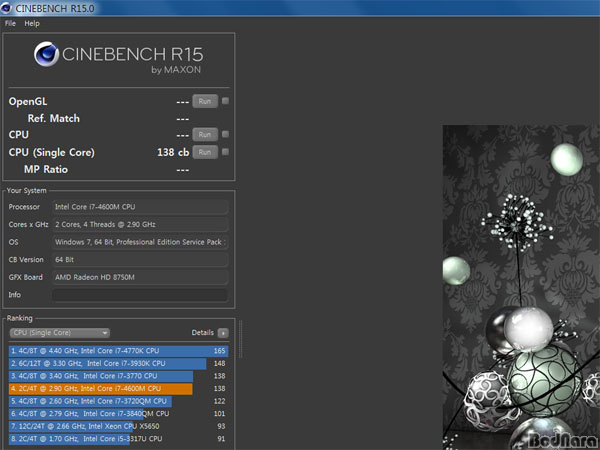
Task: Click the Details arrow button
Action: [x=223, y=333]
